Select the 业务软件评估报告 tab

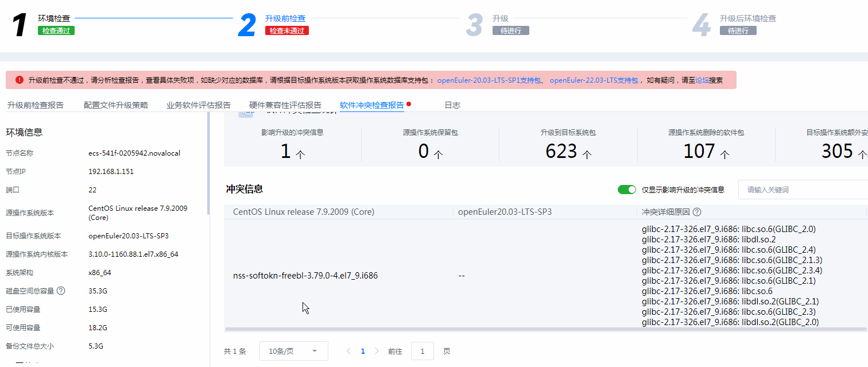point(199,105)
